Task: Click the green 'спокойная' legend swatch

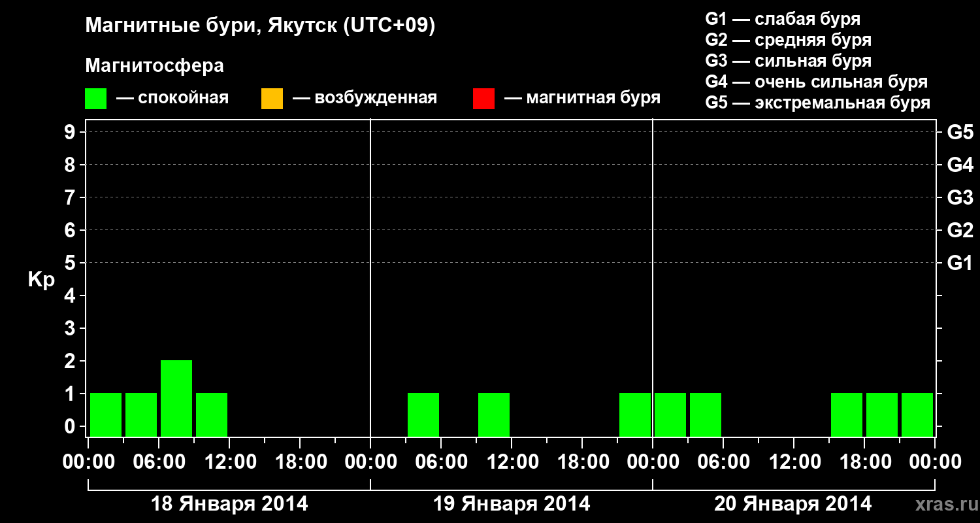Action: tap(95, 99)
